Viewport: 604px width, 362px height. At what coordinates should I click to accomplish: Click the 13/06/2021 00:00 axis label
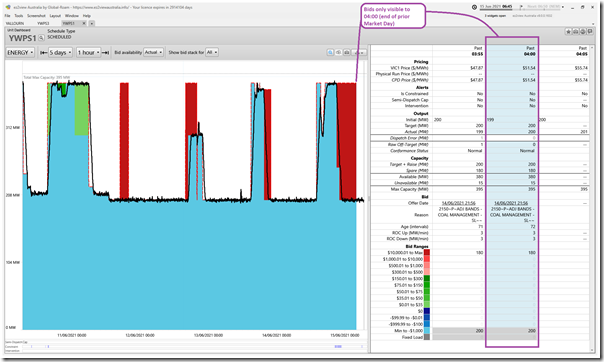tap(208, 335)
